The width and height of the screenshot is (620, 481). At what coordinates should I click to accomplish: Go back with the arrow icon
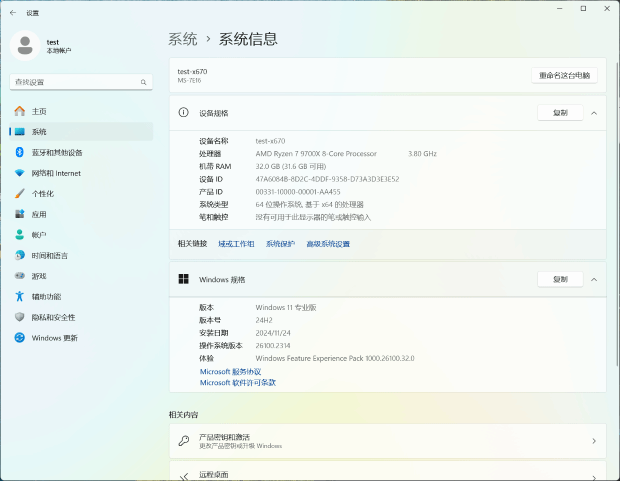pos(13,13)
